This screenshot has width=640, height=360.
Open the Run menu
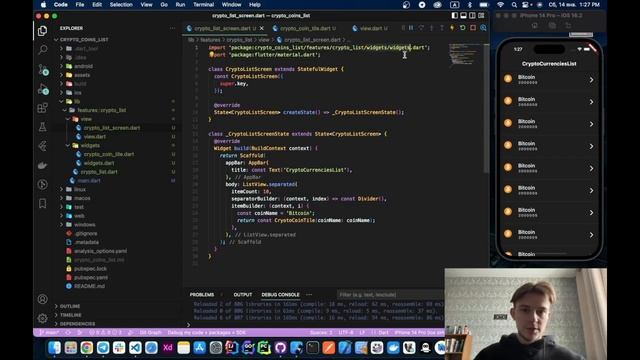tap(180, 4)
